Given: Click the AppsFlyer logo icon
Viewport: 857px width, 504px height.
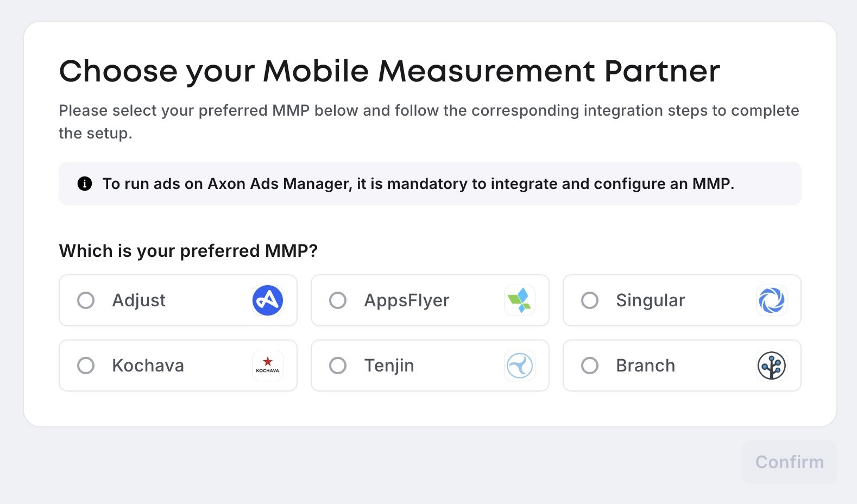Looking at the screenshot, I should coord(519,300).
